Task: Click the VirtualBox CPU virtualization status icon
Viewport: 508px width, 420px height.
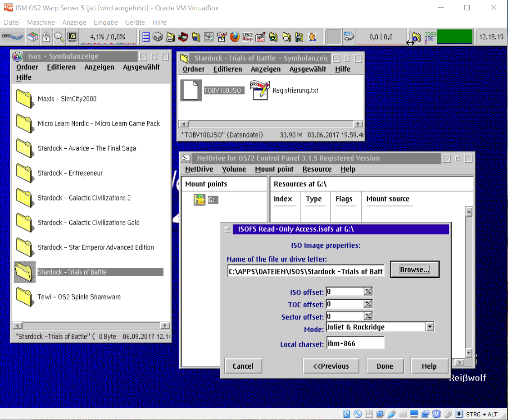Action: click(436, 414)
